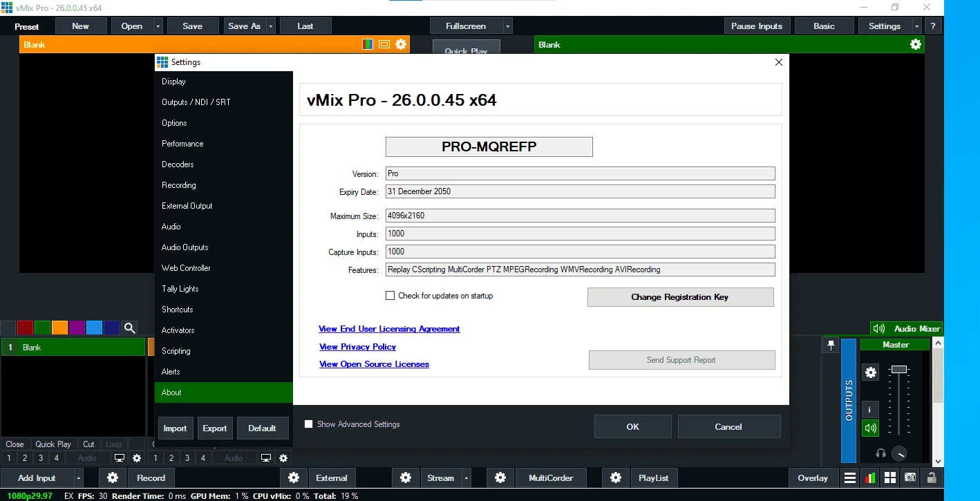The width and height of the screenshot is (980, 501).
Task: Toggle overlay 4 under Blank input
Action: click(x=57, y=457)
